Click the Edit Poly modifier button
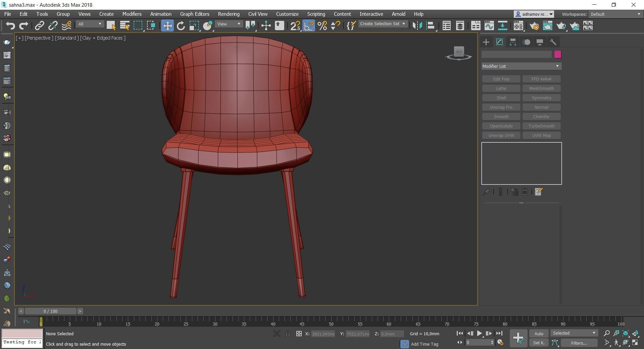644x349 pixels. 501,79
